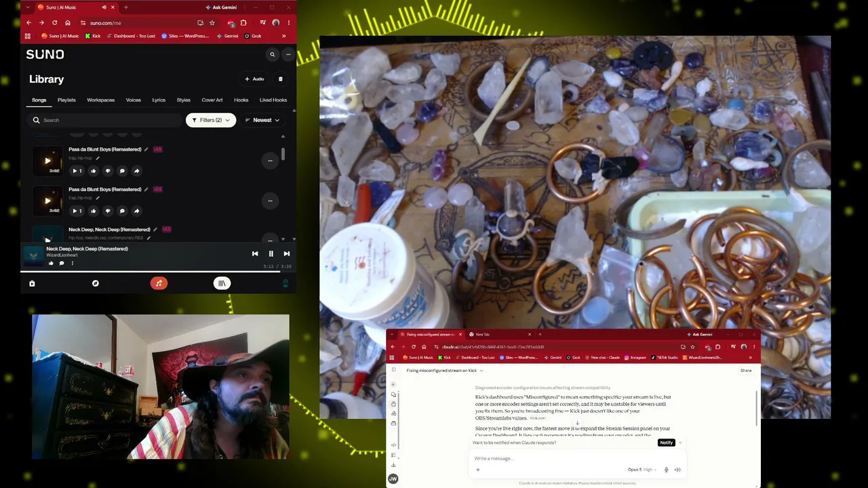Like the second Pass da Blunt Boys song

point(93,211)
